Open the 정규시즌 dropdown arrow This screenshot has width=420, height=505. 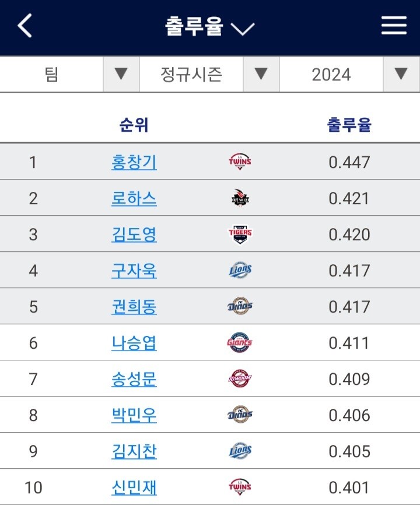click(x=261, y=74)
